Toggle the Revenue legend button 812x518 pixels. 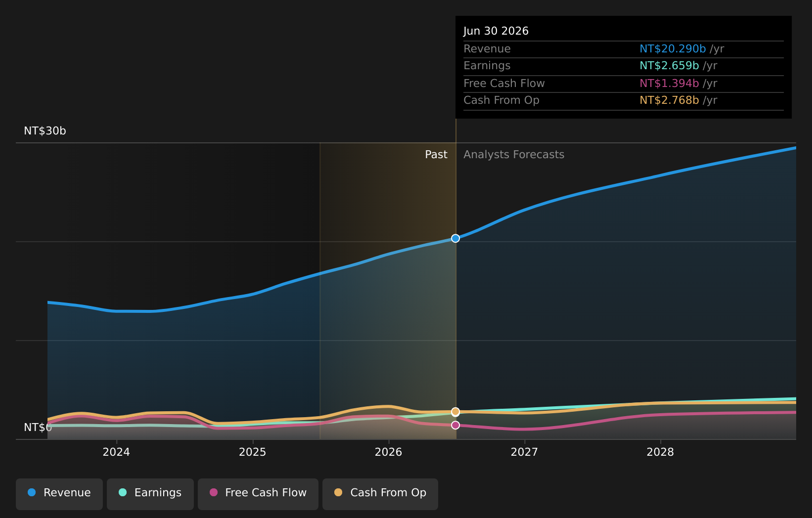(59, 494)
